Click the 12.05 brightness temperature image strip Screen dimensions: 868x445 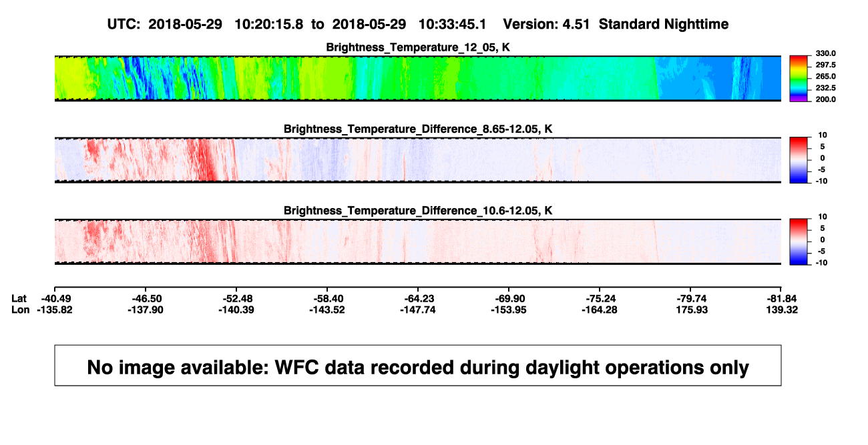(x=418, y=79)
